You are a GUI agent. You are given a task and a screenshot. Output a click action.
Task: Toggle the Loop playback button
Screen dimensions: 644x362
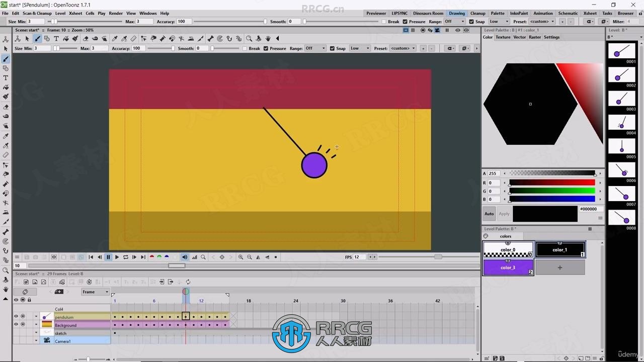pyautogui.click(x=126, y=257)
